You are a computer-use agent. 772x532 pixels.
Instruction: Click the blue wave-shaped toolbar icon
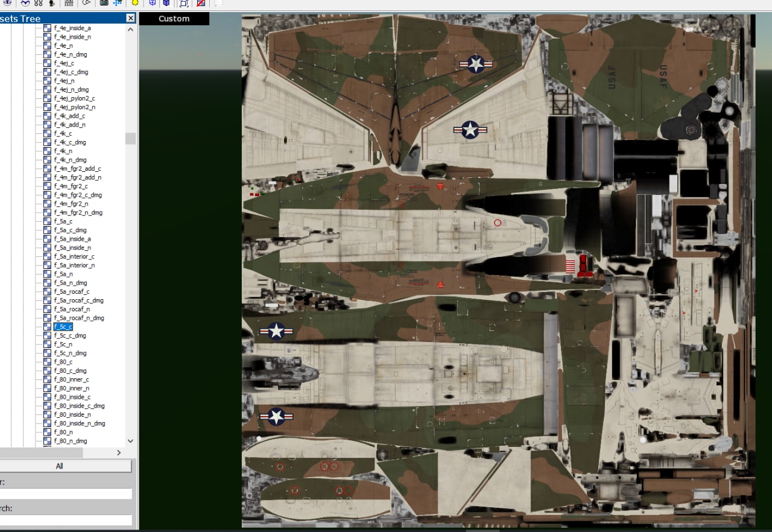(25, 3)
